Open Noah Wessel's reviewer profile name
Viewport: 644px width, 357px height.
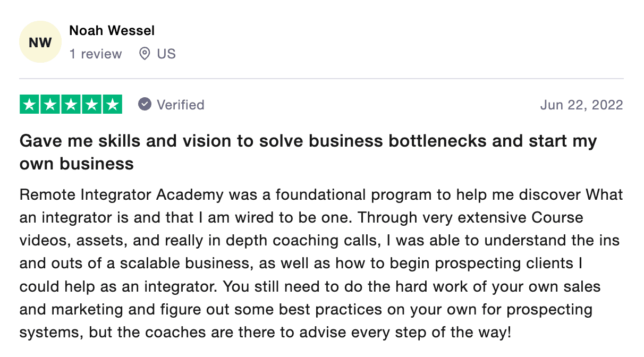[x=112, y=30]
